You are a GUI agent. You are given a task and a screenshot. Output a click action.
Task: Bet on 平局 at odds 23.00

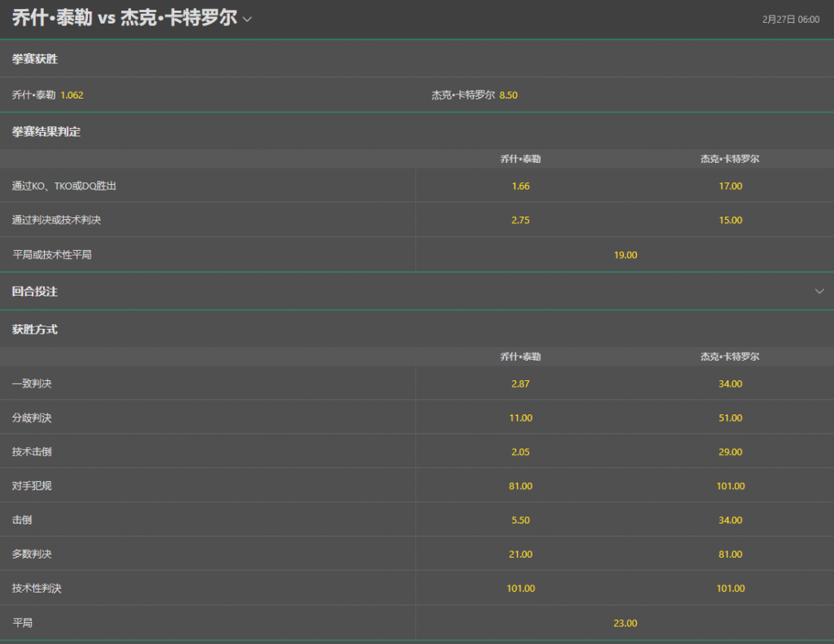coord(625,622)
